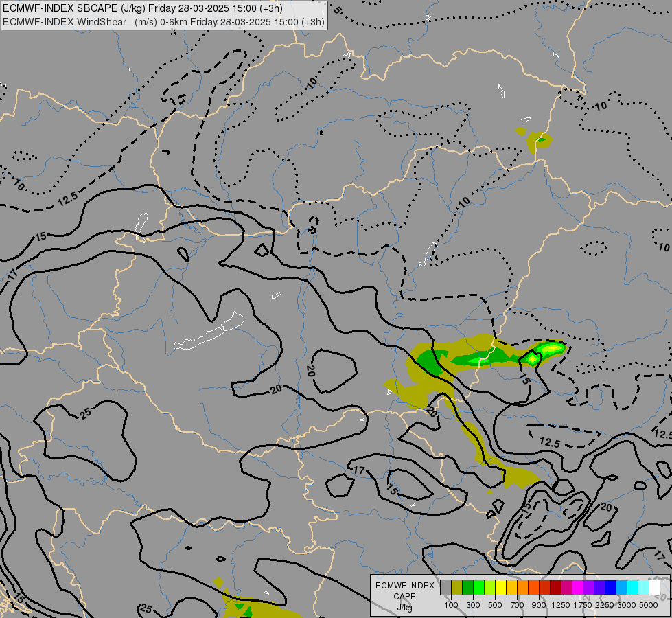Click the 15 label touching the bright green patch

(524, 378)
